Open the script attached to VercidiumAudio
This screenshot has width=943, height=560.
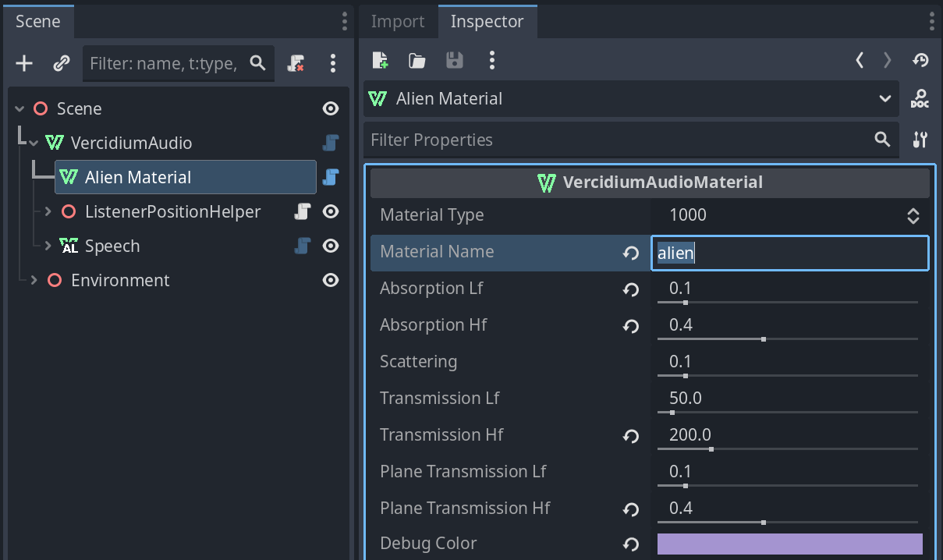coord(331,143)
